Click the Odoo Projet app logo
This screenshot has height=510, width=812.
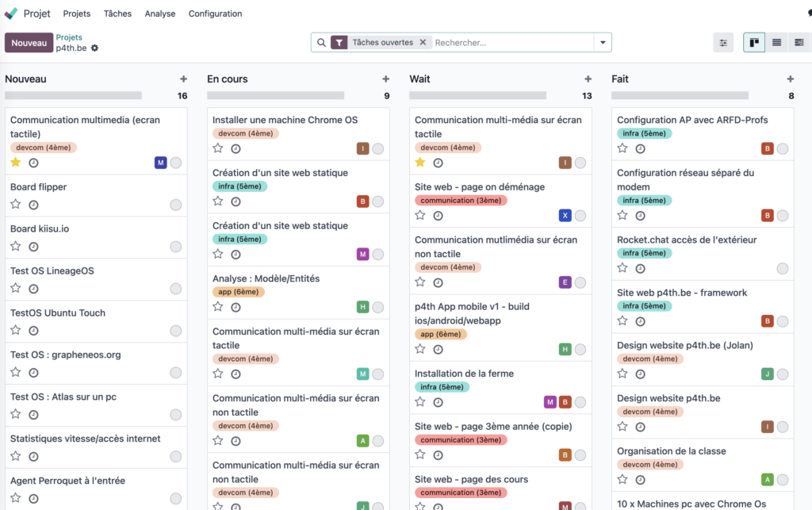tap(11, 13)
